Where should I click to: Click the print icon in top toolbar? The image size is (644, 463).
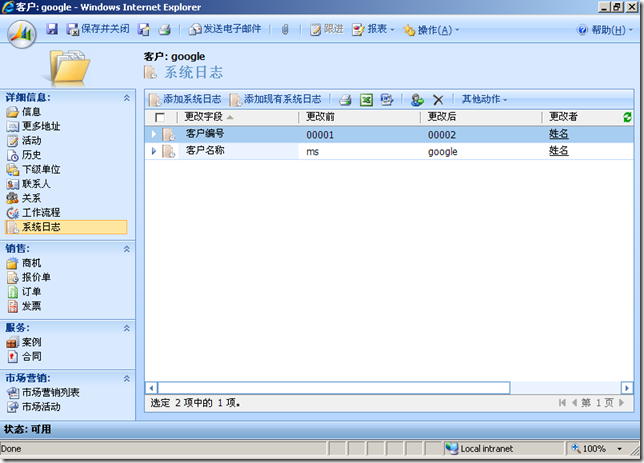pos(165,29)
